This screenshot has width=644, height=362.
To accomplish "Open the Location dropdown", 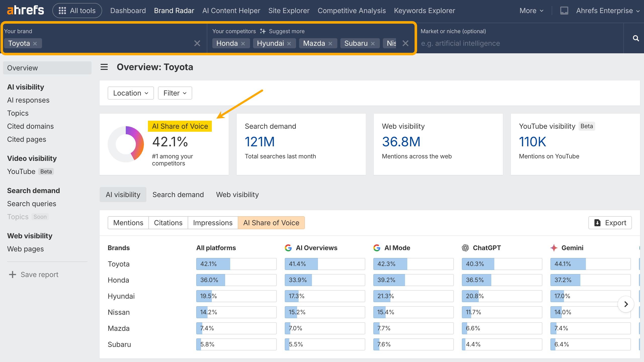I will 131,93.
